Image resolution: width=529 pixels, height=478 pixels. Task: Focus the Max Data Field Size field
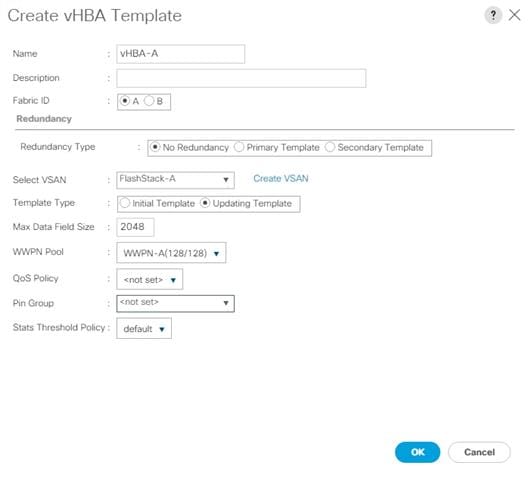[x=135, y=227]
